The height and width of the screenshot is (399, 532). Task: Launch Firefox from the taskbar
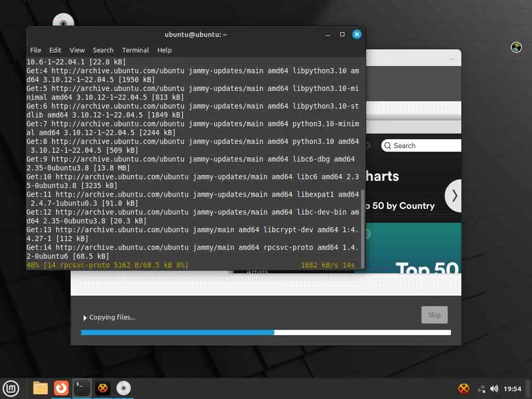pos(61,388)
